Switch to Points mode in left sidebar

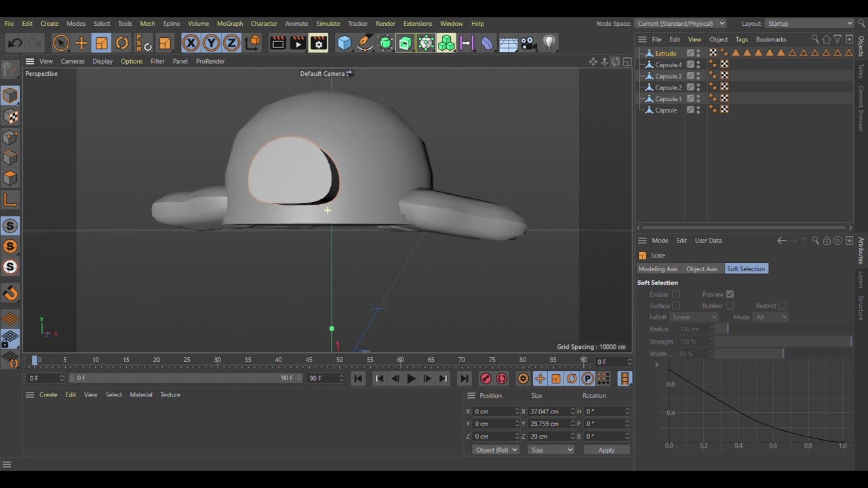point(10,138)
